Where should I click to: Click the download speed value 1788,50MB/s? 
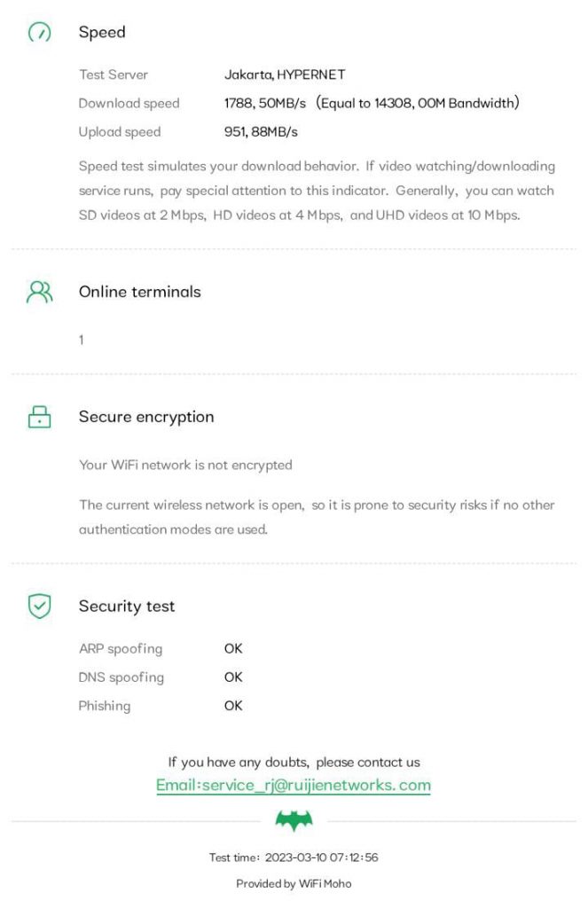coord(265,103)
